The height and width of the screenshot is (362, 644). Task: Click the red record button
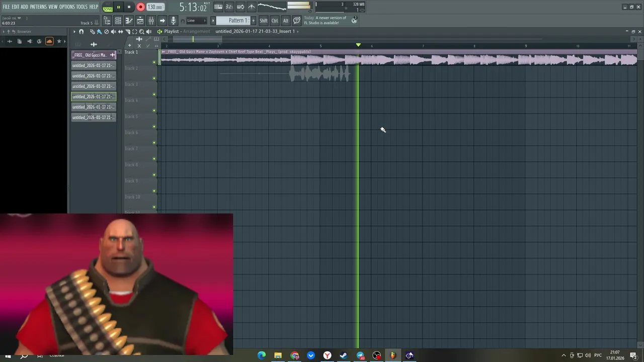pyautogui.click(x=140, y=7)
